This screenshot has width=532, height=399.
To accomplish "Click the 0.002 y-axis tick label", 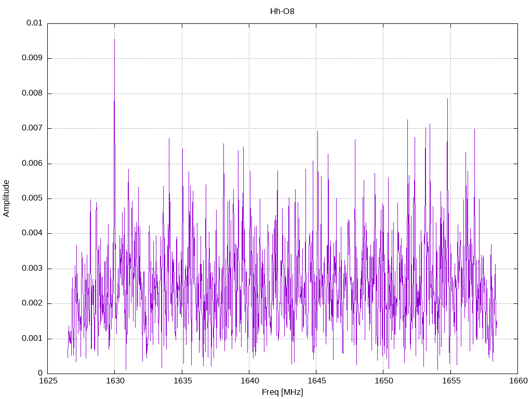I will [32, 303].
